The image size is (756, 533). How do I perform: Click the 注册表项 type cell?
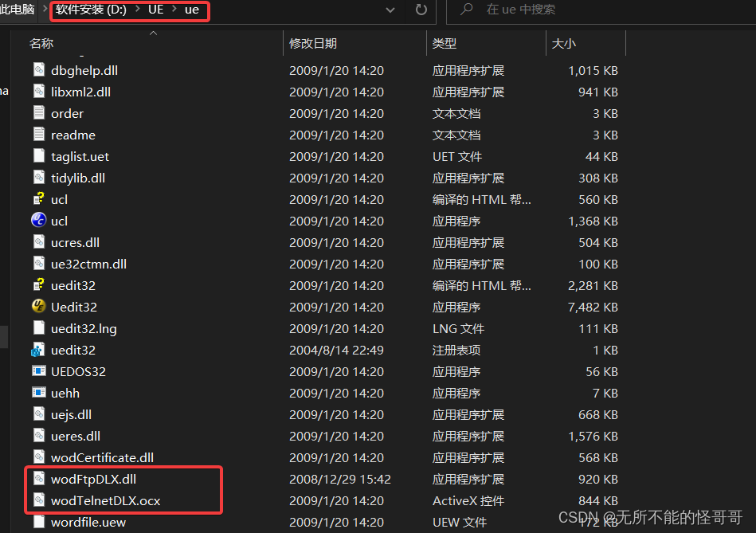click(456, 350)
